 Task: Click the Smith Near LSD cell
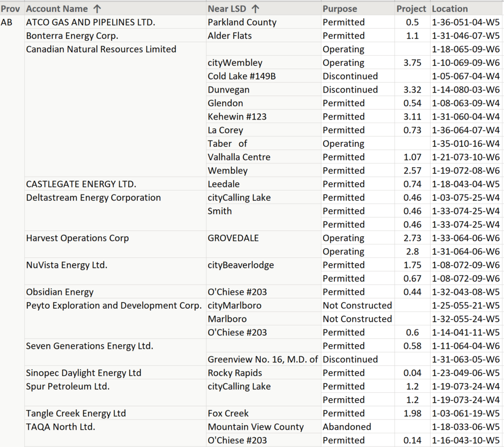click(x=220, y=211)
